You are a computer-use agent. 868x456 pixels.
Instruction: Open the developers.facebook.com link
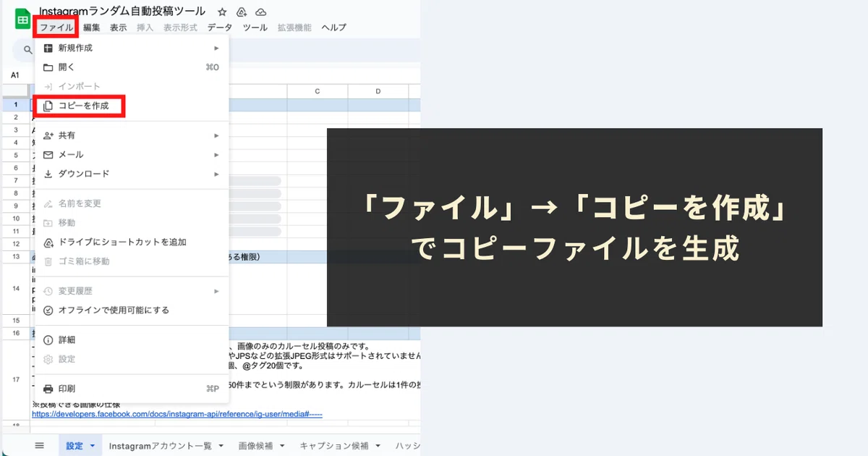(176, 414)
